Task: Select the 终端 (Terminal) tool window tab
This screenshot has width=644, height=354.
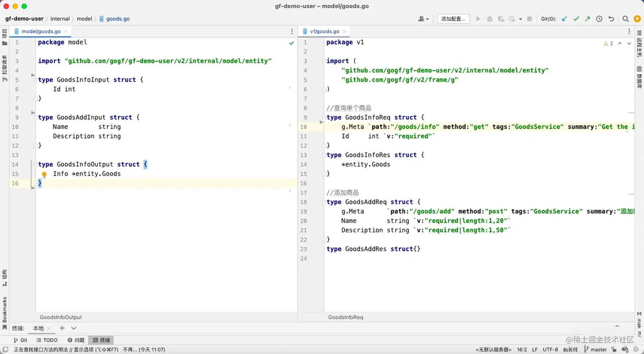Action: coord(101,340)
